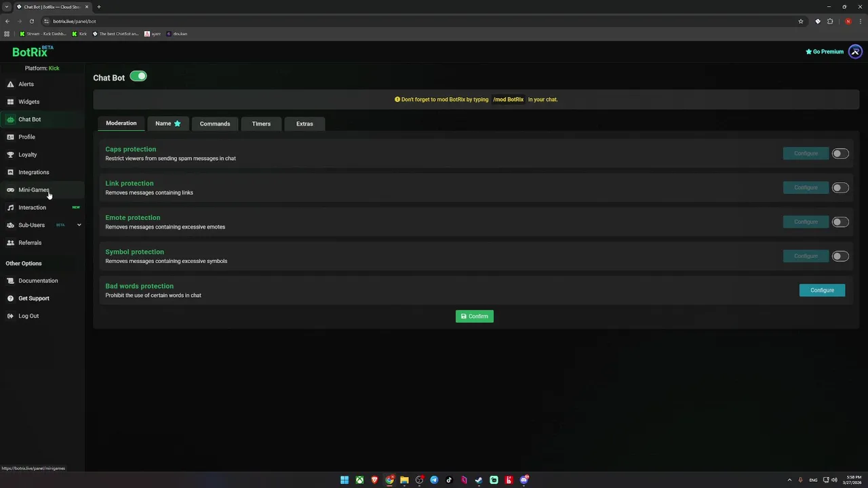Enable Emote protection toggle
The width and height of the screenshot is (868, 488).
point(840,222)
